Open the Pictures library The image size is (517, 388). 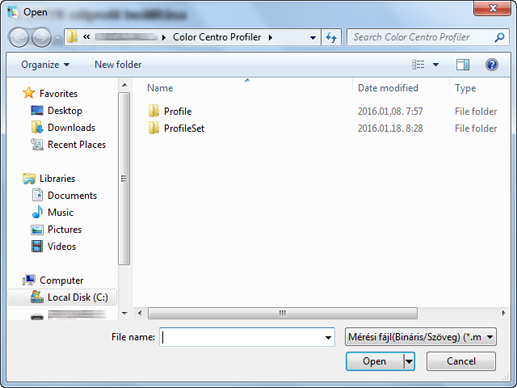point(64,229)
